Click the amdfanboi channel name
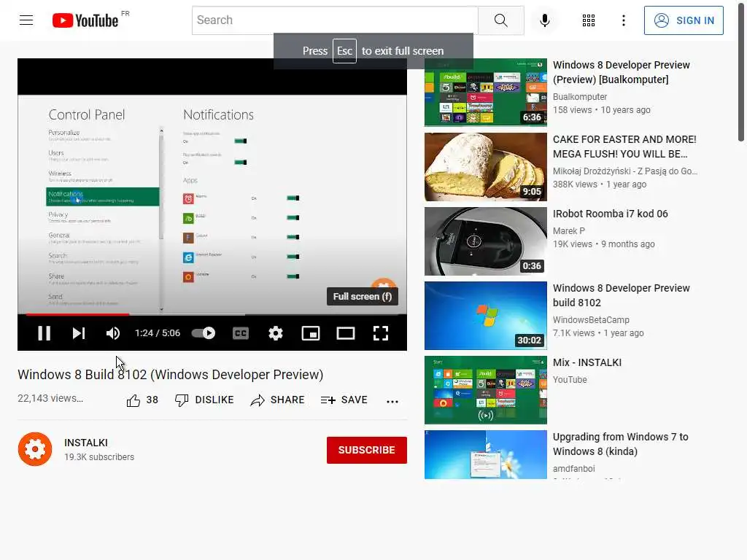Image resolution: width=747 pixels, height=560 pixels. 573,469
